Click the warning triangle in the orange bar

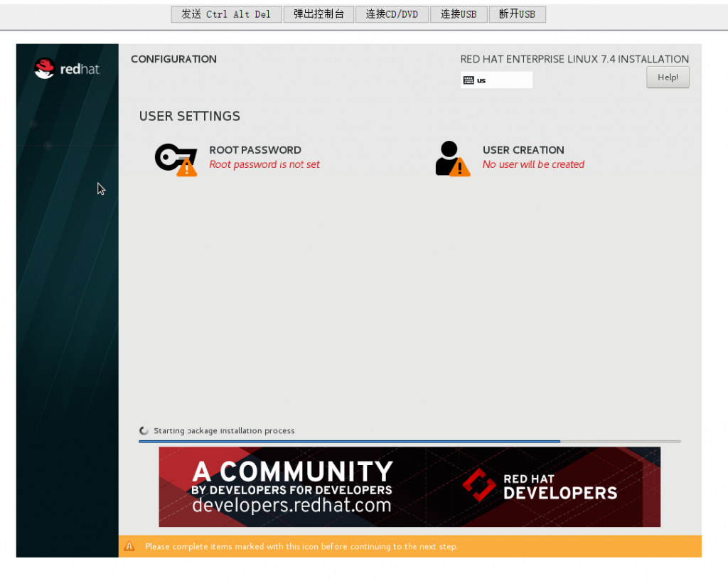tap(129, 546)
